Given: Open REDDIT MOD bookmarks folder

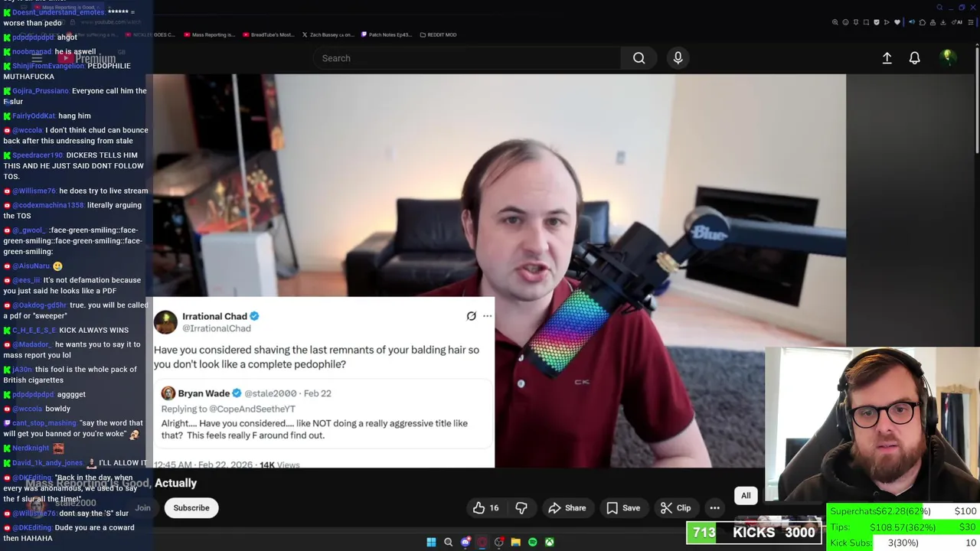Looking at the screenshot, I should point(438,34).
